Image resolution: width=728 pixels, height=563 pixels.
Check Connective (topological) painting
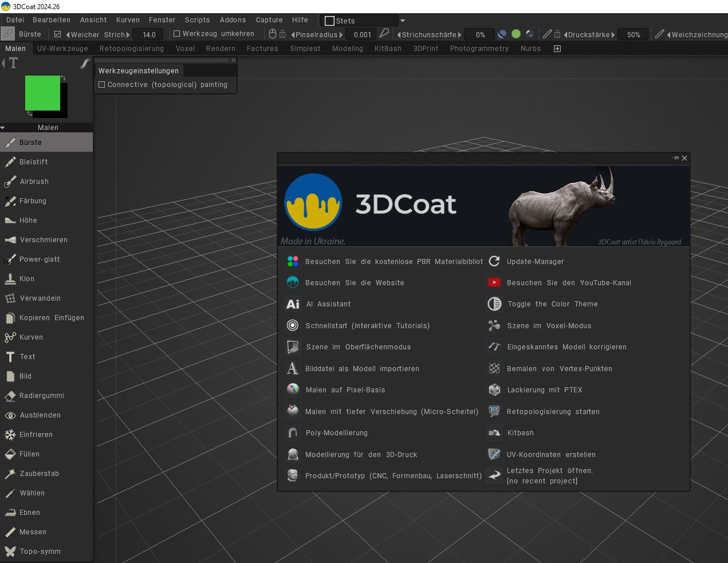coord(102,85)
